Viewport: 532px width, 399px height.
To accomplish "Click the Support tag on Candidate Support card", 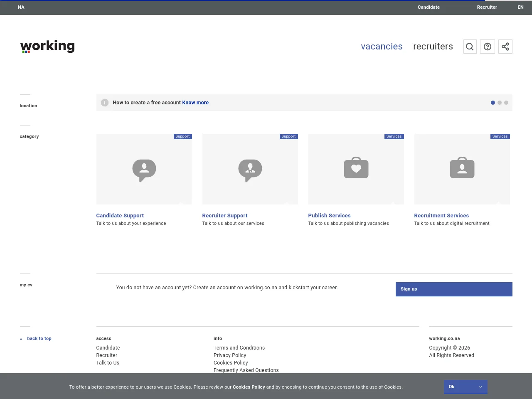I will pyautogui.click(x=182, y=136).
